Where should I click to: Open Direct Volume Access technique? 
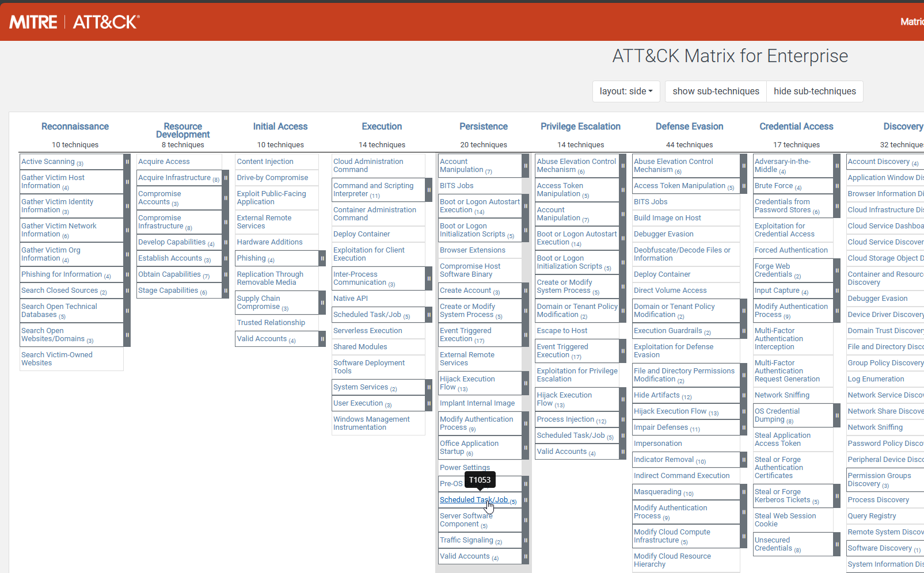click(670, 291)
